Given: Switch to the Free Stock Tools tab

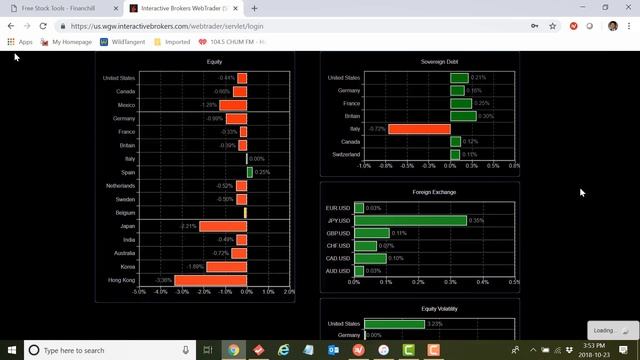Looking at the screenshot, I should point(58,8).
